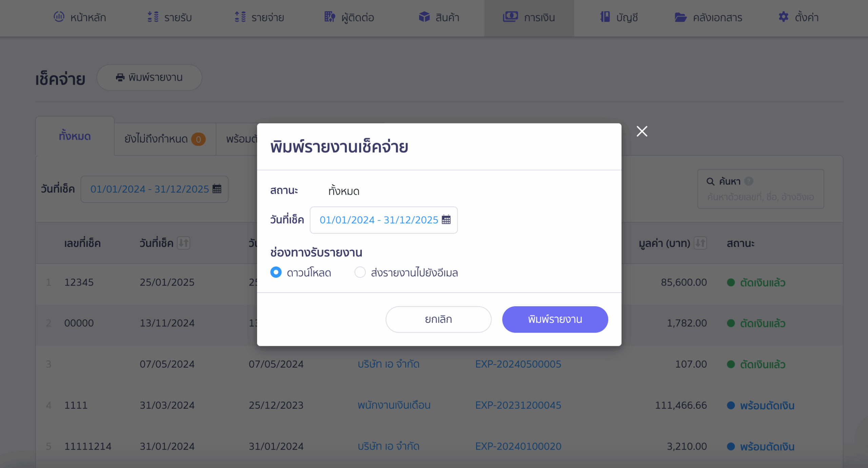Open the background วันที่เช็ค date filter
The height and width of the screenshot is (468, 868).
154,189
